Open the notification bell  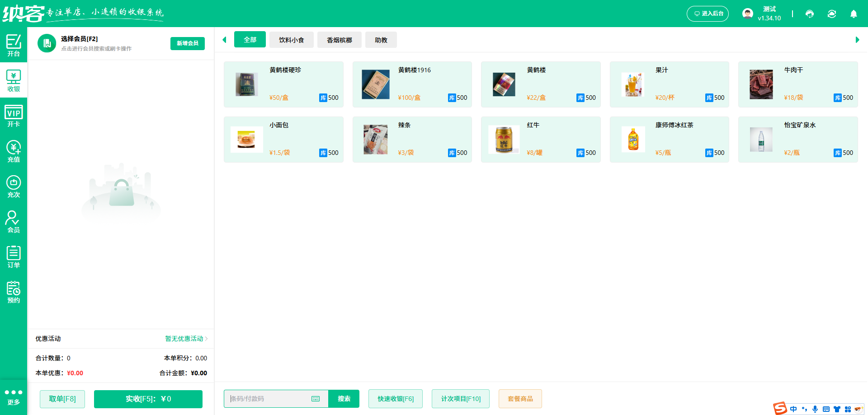(x=854, y=14)
